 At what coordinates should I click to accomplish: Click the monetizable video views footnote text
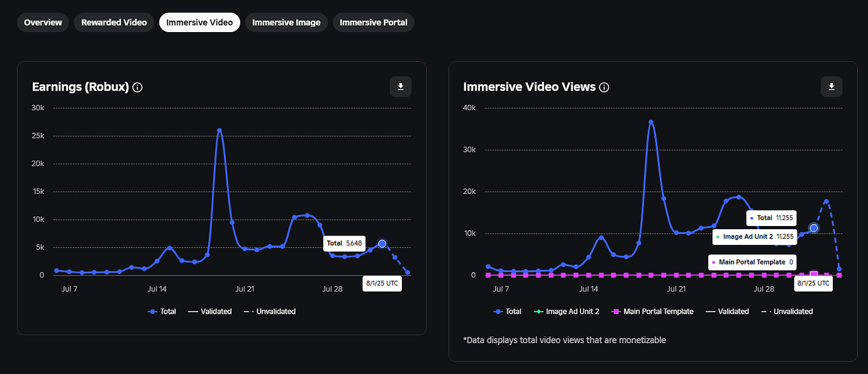tap(564, 340)
